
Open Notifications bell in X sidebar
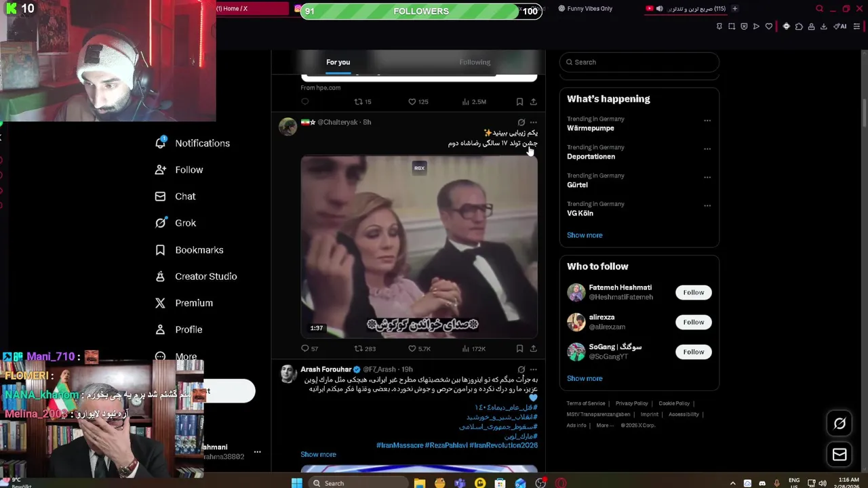[x=161, y=143]
